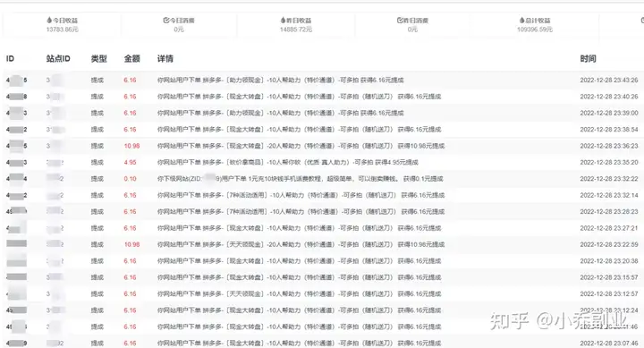644x348 pixels.
Task: Select the 站点ID column header
Action: pos(58,58)
